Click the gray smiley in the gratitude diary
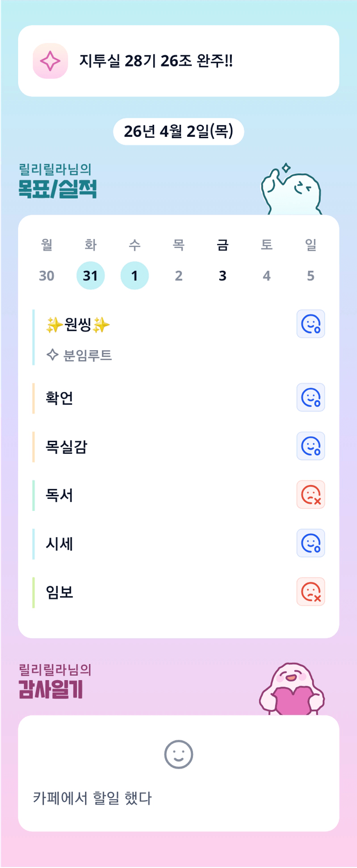 [x=178, y=754]
